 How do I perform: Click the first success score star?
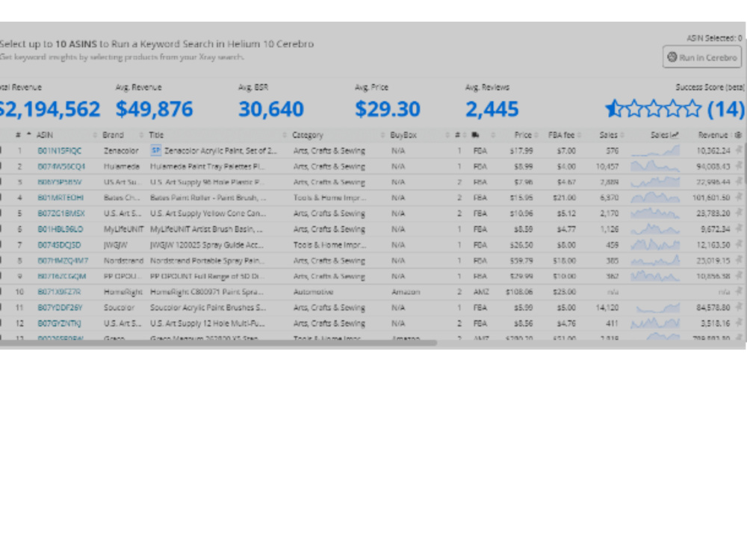(615, 109)
